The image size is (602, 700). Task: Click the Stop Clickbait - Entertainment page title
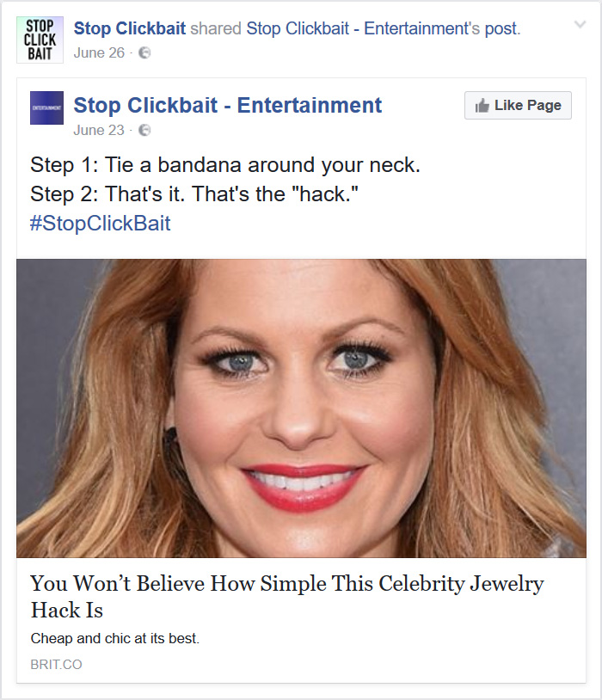(x=225, y=105)
